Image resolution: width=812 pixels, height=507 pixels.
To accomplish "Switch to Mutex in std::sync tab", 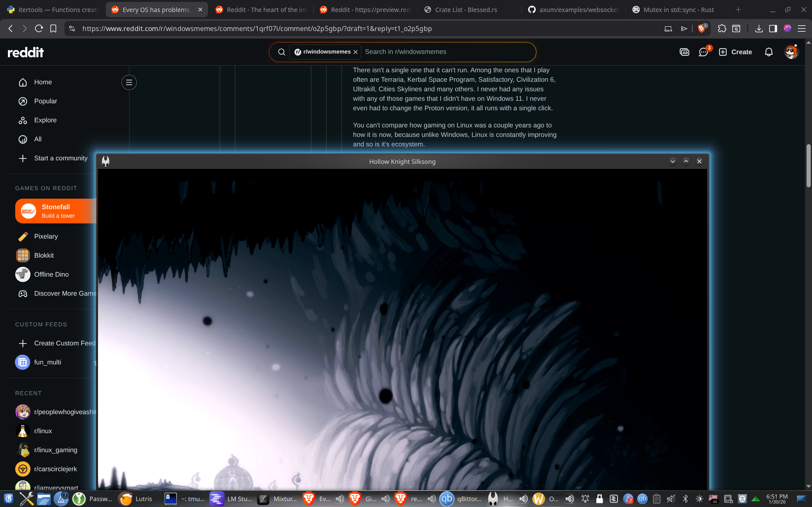I will pyautogui.click(x=678, y=10).
